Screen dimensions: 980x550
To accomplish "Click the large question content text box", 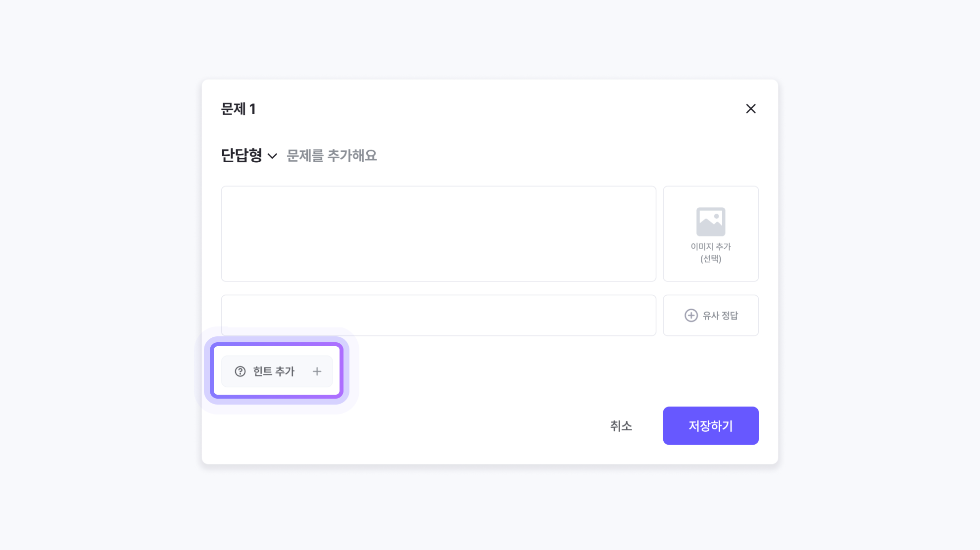I will point(438,233).
